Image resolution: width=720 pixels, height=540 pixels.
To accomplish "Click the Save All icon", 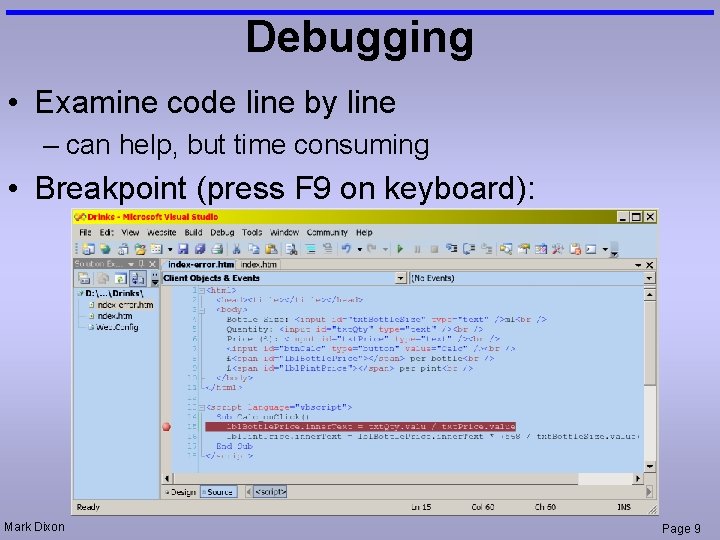I will pos(200,249).
